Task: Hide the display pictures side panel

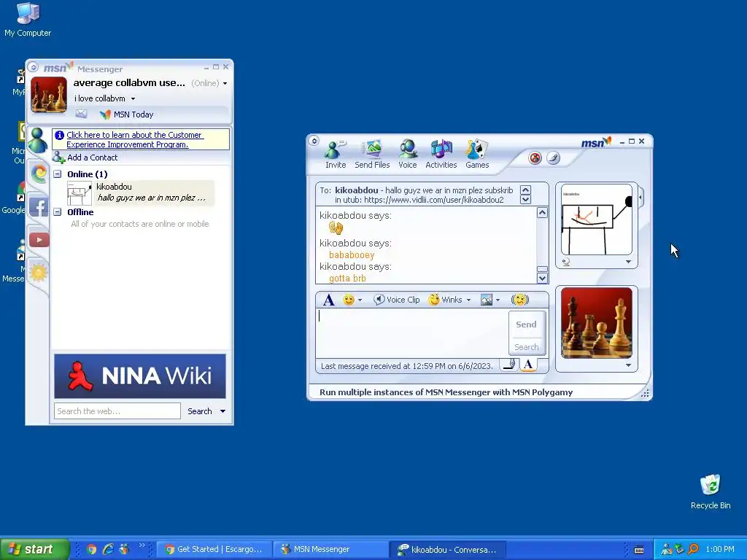Action: point(640,197)
